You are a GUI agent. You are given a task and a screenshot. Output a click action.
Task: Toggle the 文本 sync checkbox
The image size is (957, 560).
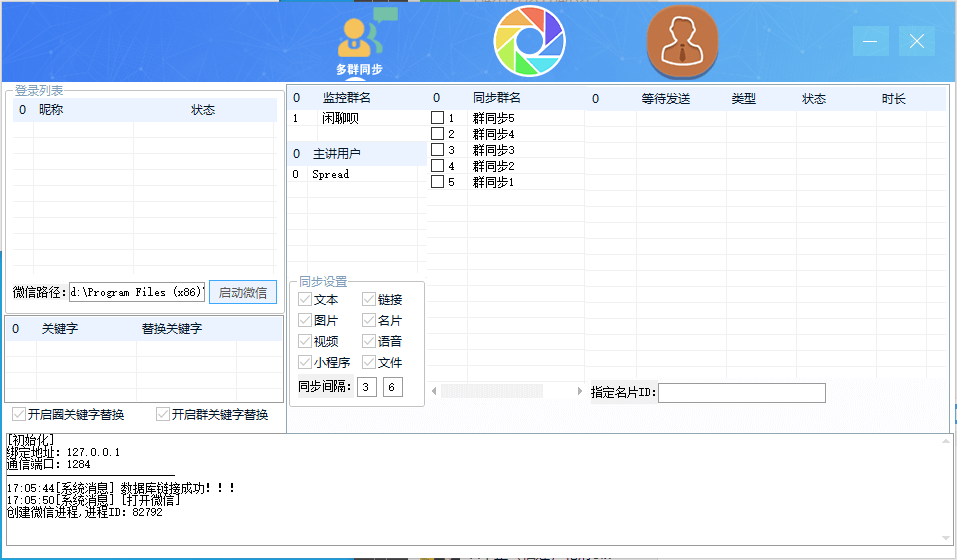click(x=305, y=299)
